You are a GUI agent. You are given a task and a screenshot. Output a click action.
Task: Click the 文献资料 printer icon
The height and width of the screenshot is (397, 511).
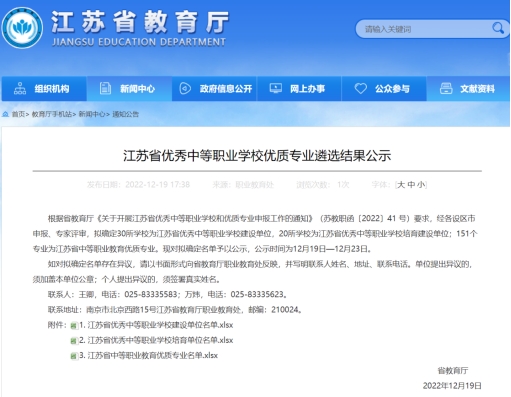click(446, 88)
